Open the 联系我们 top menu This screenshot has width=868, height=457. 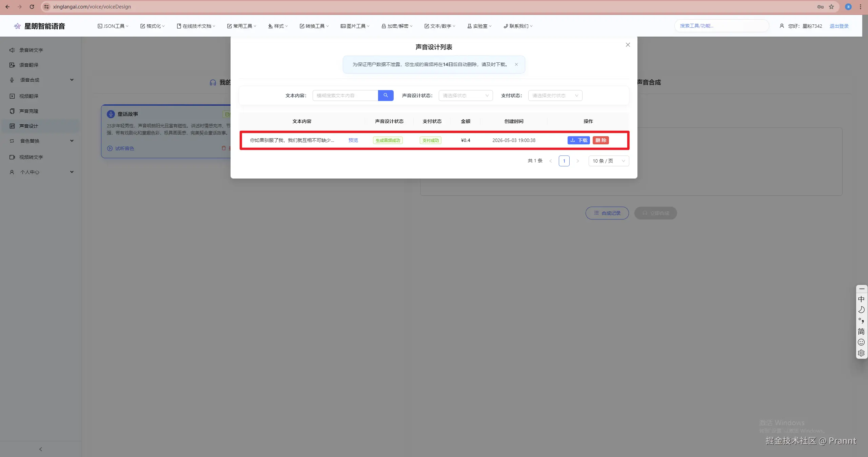[x=518, y=26]
